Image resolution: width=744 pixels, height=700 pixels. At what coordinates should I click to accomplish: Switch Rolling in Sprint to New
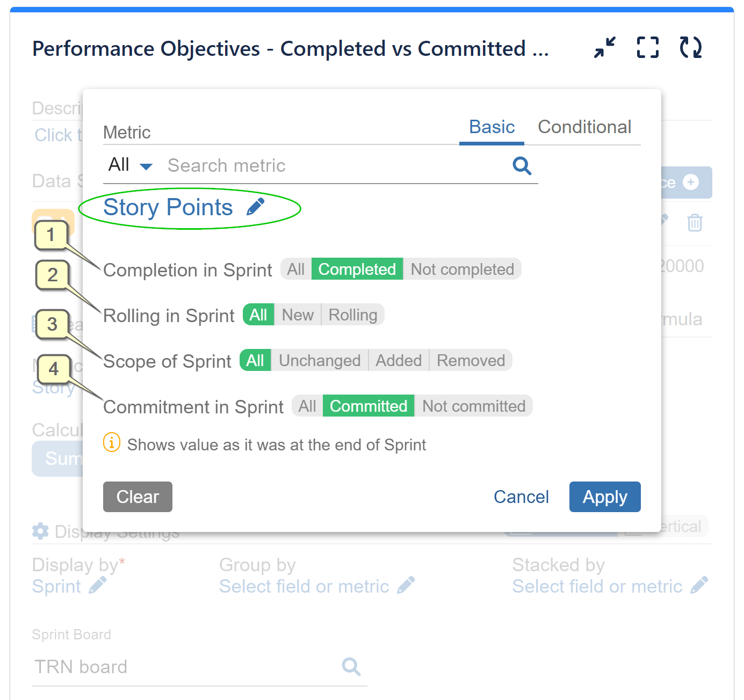(x=298, y=315)
